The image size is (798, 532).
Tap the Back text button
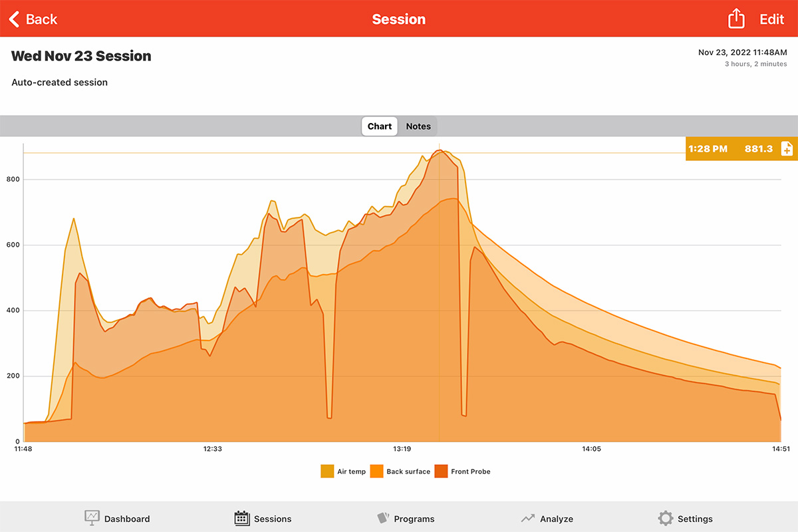42,19
